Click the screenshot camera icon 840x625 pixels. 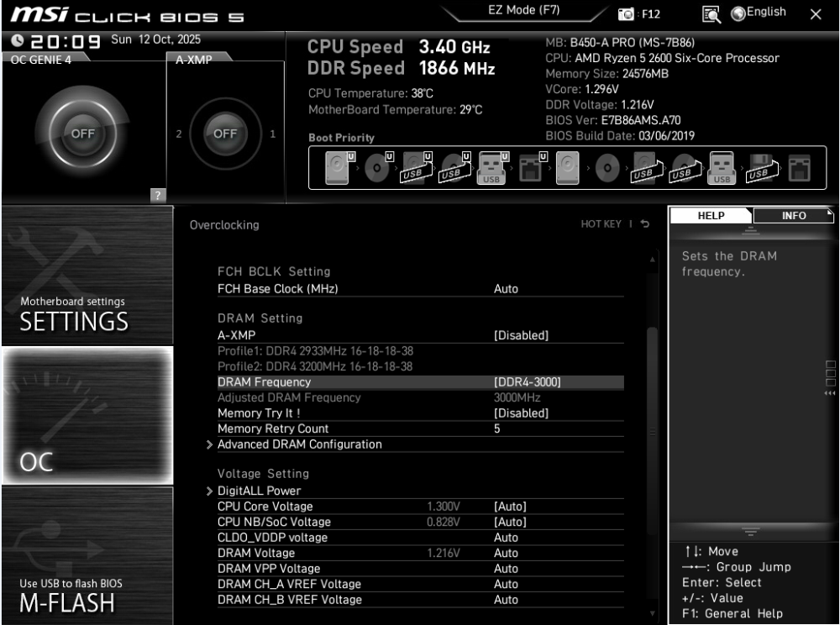[626, 14]
